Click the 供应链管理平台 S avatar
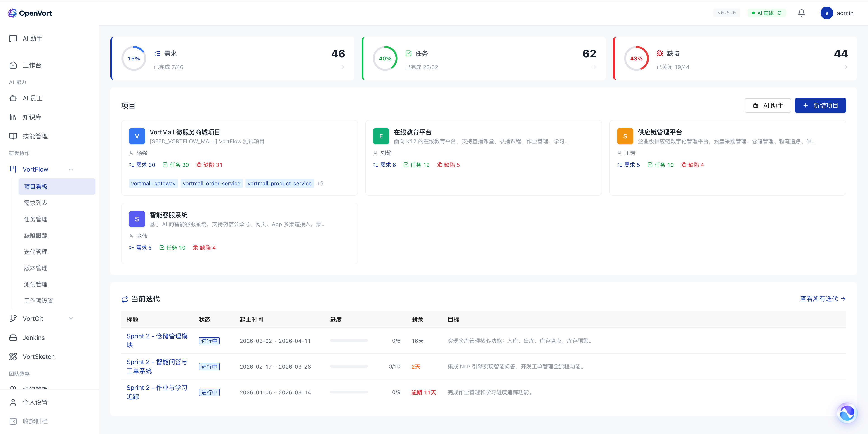 pyautogui.click(x=625, y=136)
